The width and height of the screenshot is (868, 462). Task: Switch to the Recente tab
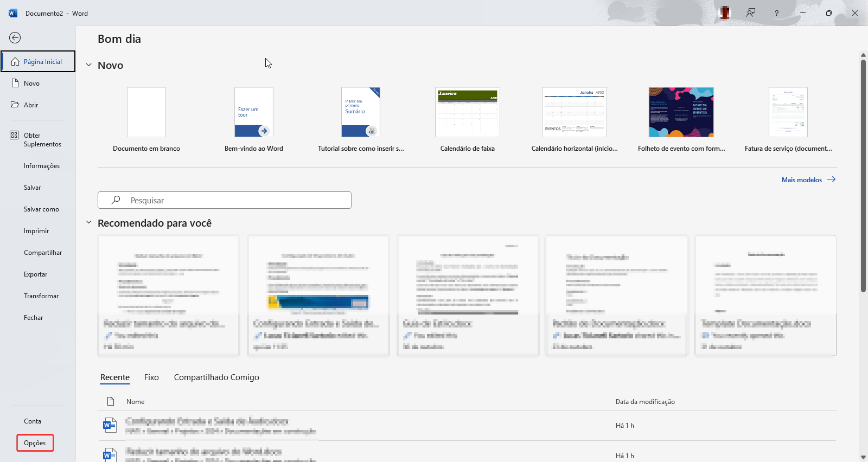click(115, 377)
